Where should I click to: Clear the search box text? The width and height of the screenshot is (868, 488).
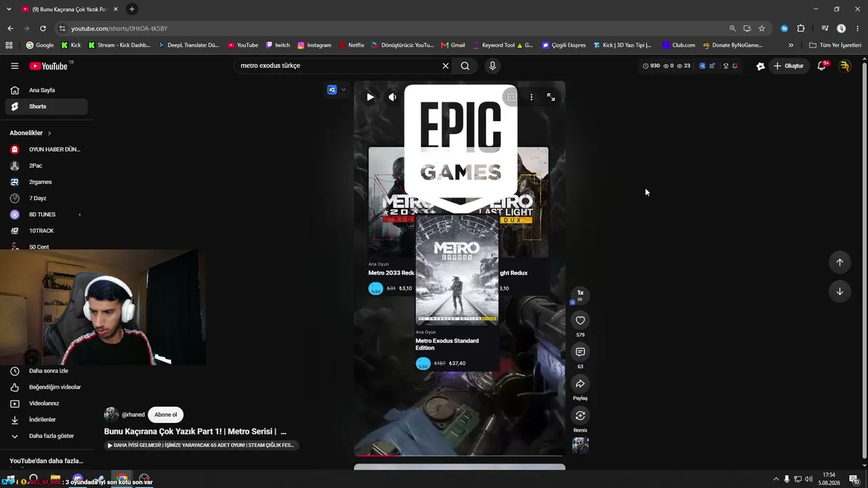point(446,66)
